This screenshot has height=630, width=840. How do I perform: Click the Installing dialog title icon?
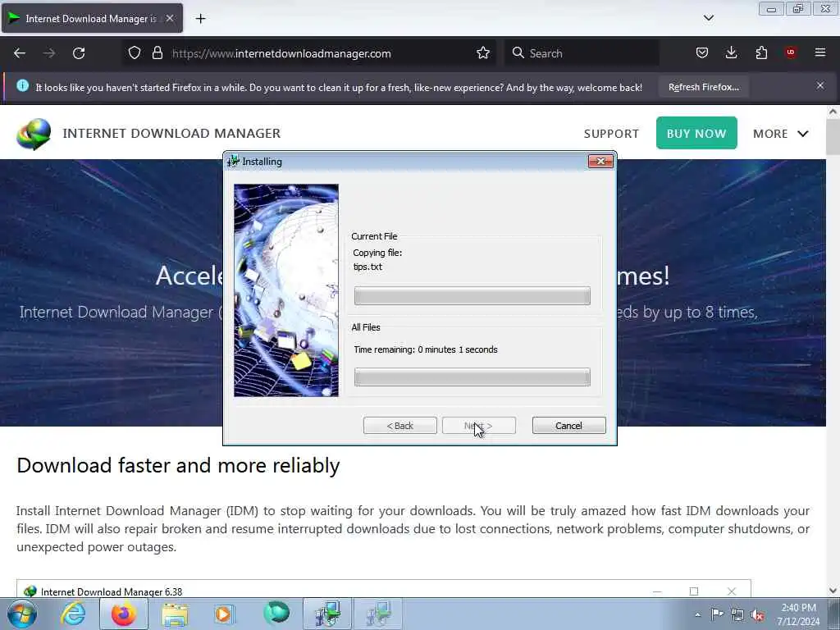(233, 162)
